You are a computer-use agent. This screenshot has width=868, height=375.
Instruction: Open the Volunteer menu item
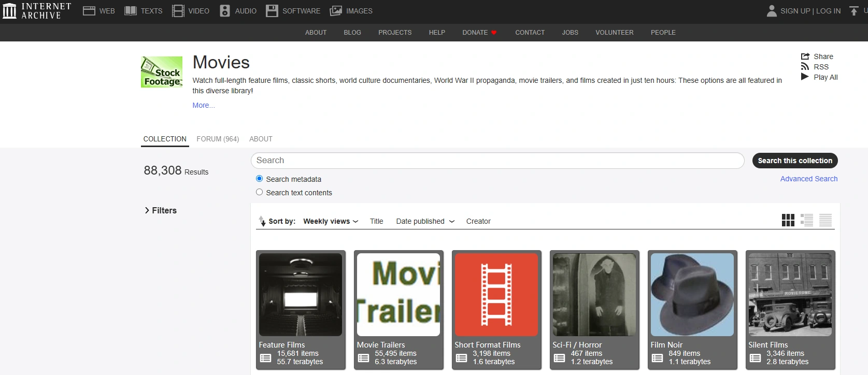tap(614, 32)
